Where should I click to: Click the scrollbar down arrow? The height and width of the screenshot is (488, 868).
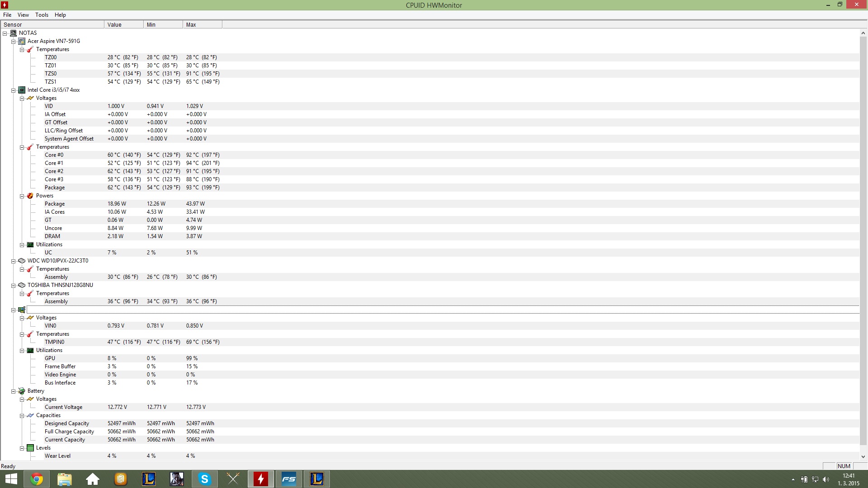point(863,457)
